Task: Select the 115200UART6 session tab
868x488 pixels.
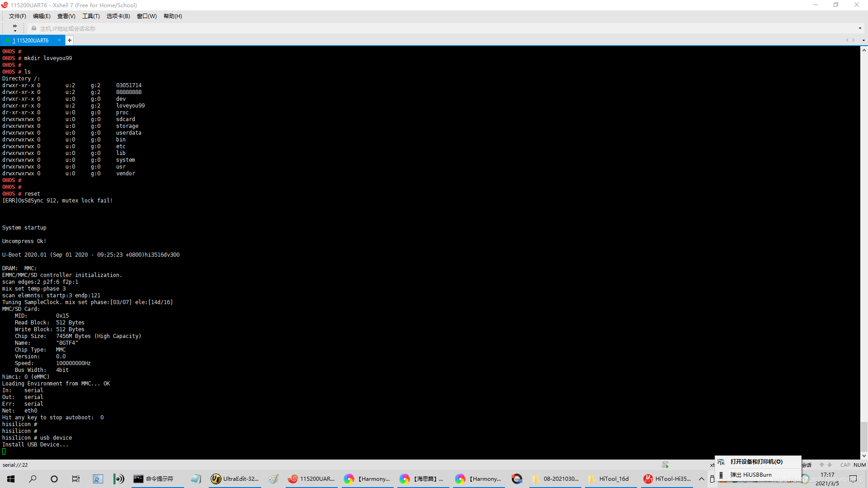Action: [x=32, y=40]
